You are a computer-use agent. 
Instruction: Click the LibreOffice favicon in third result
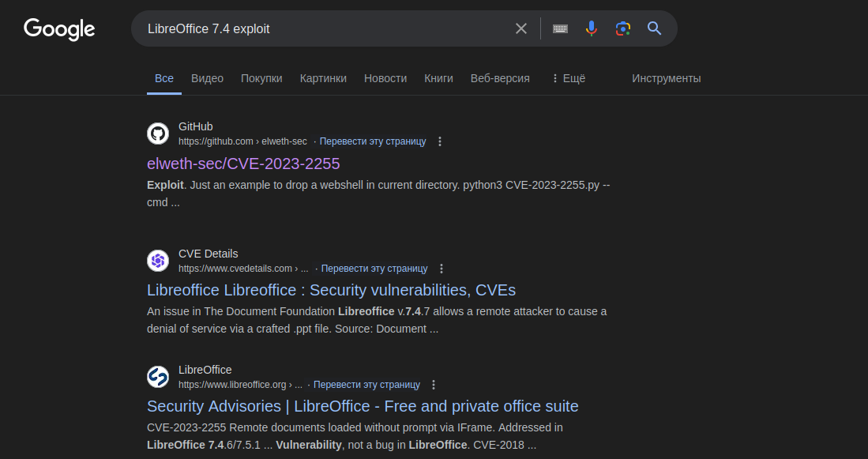point(158,377)
